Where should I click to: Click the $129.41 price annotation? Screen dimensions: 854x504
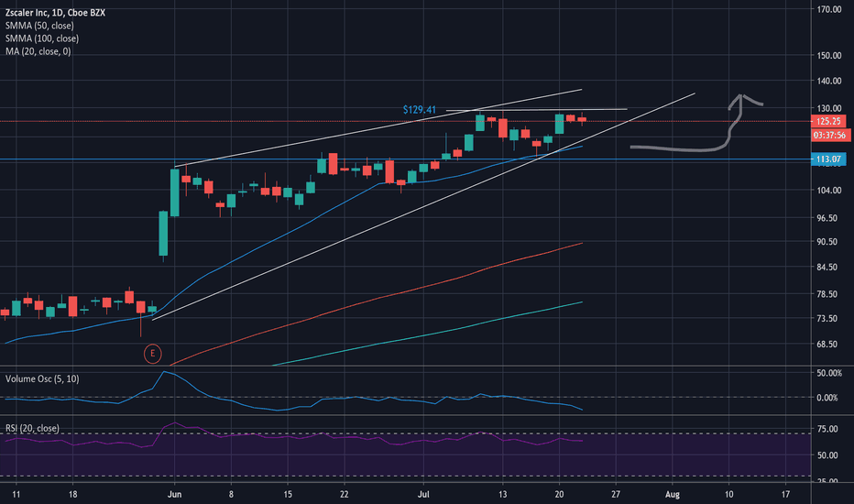pos(420,110)
